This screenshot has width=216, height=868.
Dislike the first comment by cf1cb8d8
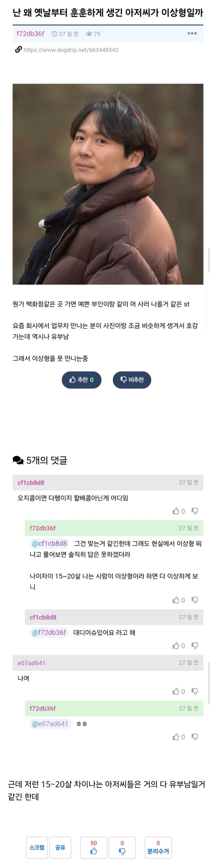195,511
